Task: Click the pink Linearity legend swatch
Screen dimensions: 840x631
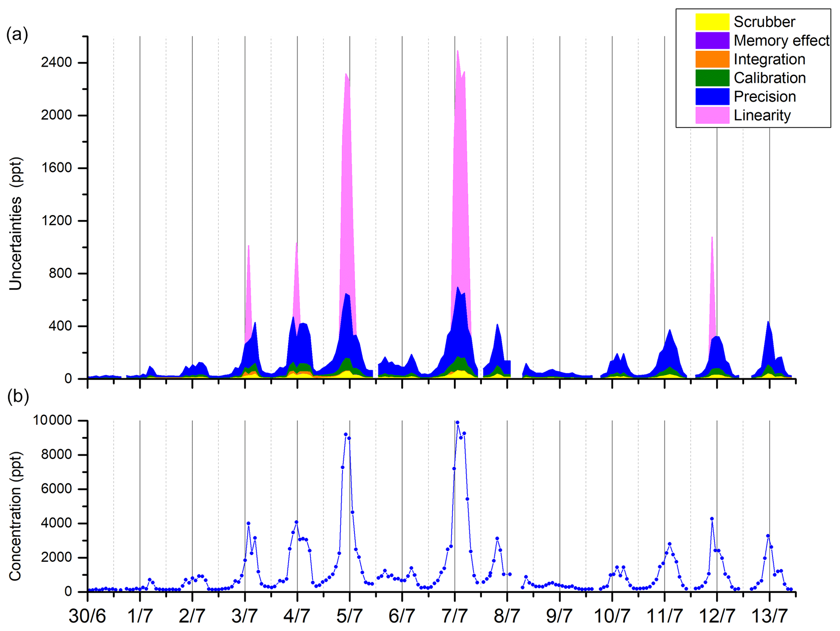Action: click(x=712, y=115)
